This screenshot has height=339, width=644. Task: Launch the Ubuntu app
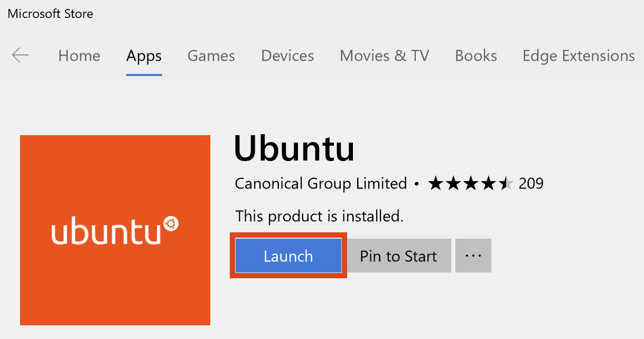288,256
